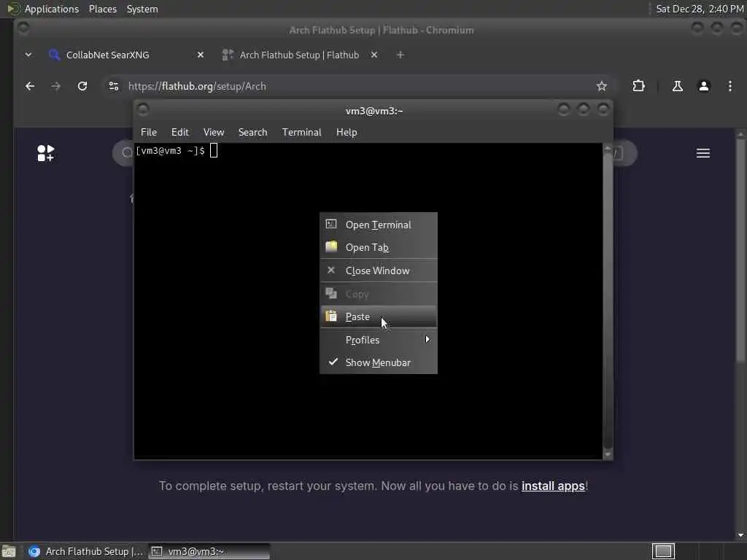Click the install apps link
The height and width of the screenshot is (560, 747).
[x=553, y=486]
